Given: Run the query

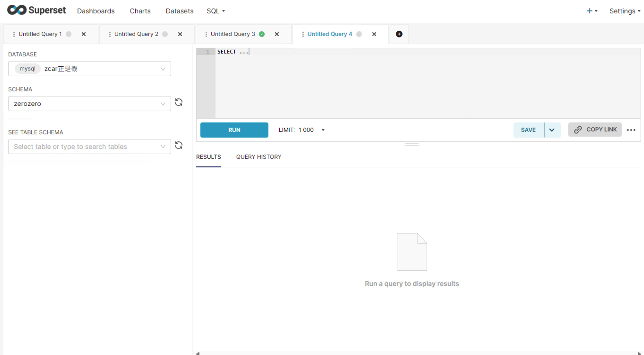Looking at the screenshot, I should (x=234, y=130).
